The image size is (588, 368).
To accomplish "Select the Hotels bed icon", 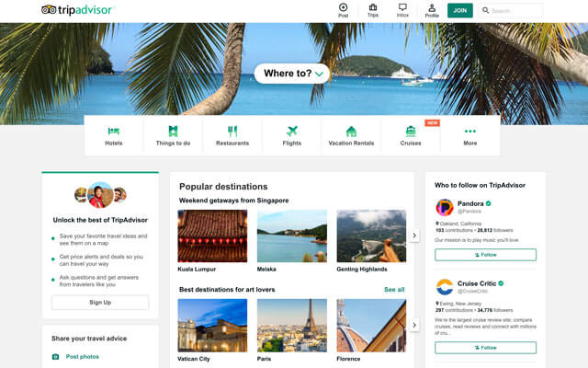I will (114, 132).
